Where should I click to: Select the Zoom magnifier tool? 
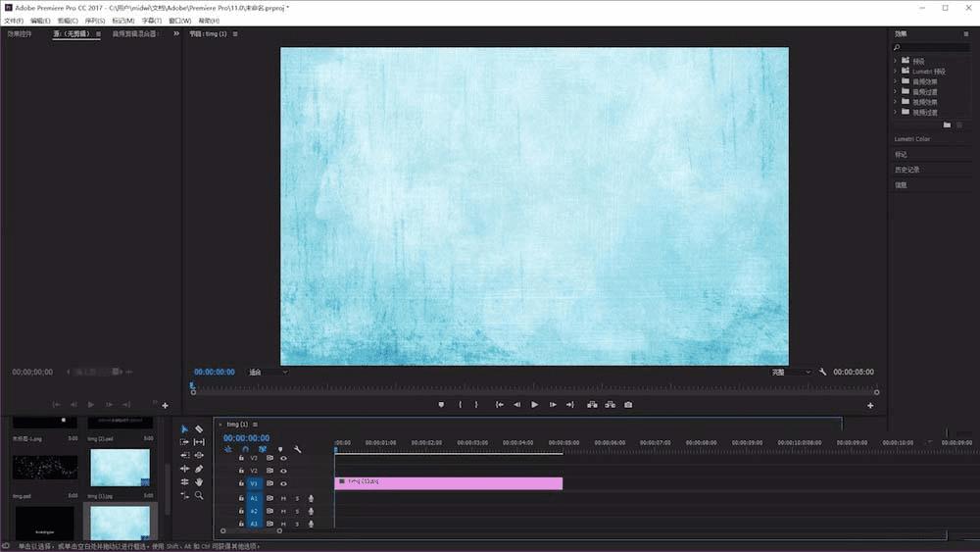(199, 495)
